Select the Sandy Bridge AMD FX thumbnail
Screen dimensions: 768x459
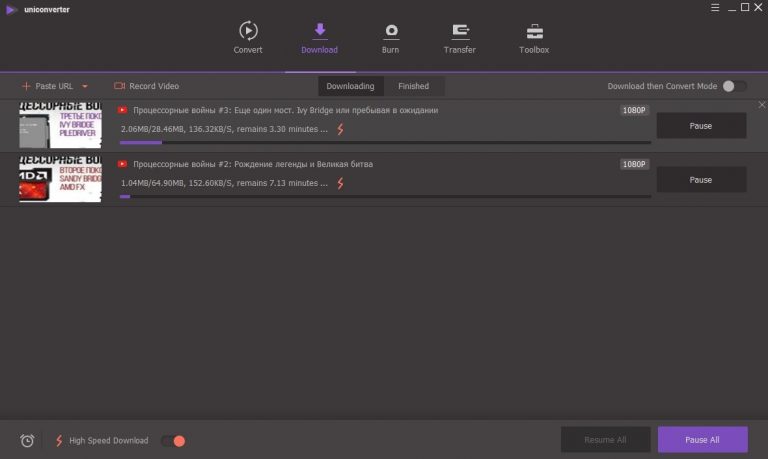[60, 179]
